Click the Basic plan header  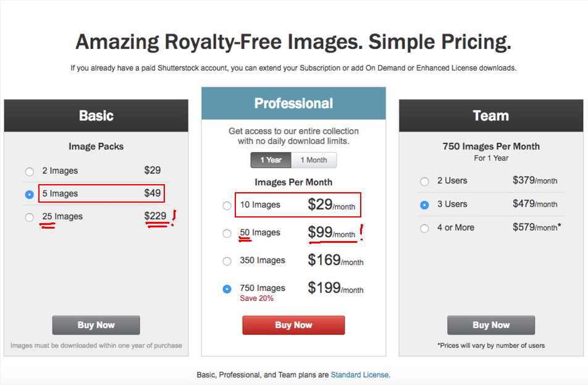tap(96, 116)
